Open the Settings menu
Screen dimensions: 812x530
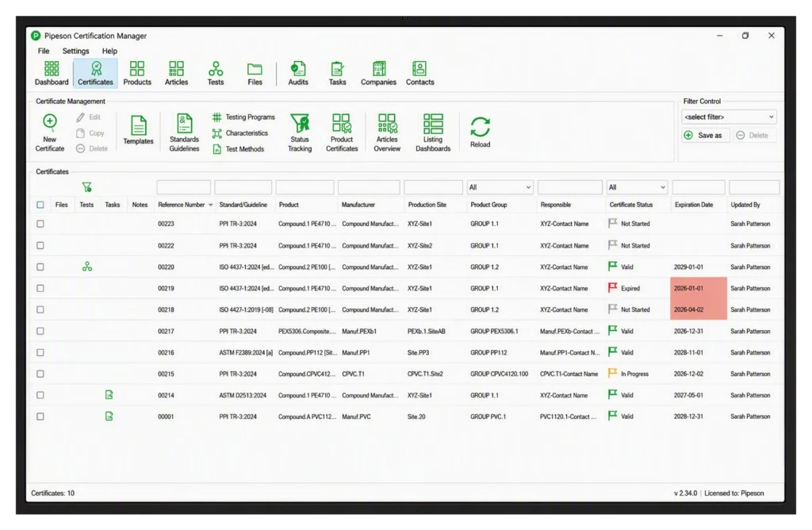point(75,51)
